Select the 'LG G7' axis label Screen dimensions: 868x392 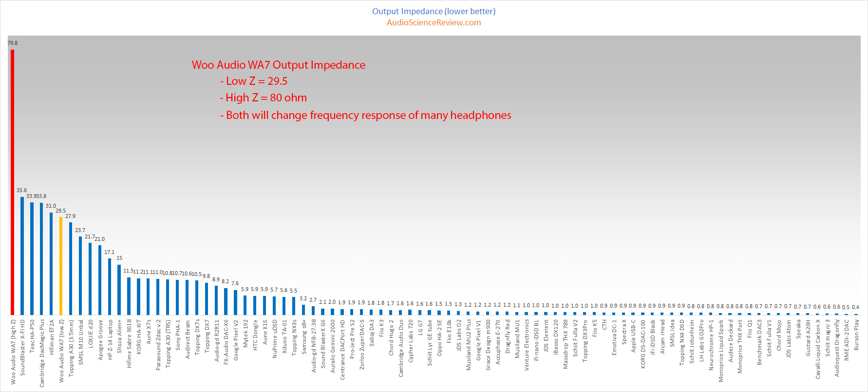click(420, 328)
